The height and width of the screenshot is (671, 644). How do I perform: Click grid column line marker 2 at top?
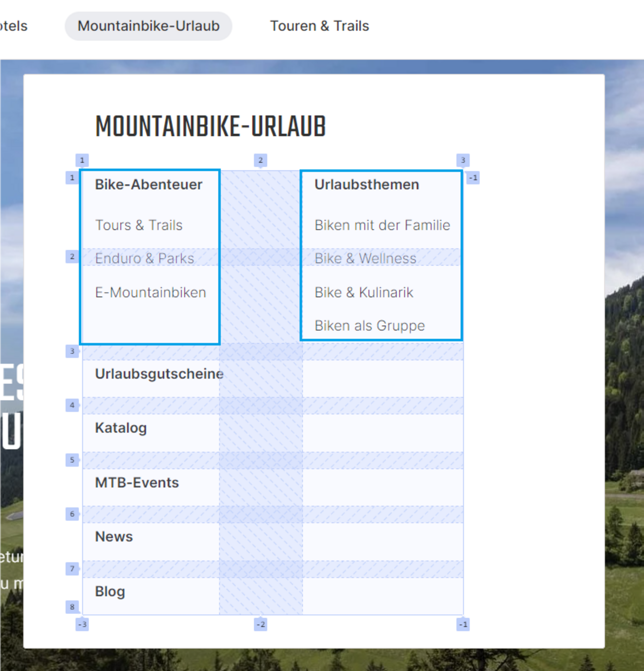coord(260,160)
